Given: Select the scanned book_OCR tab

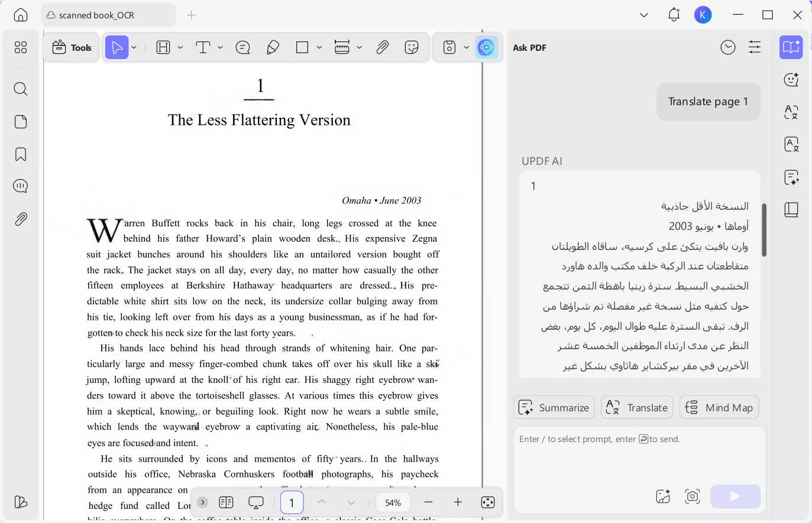Looking at the screenshot, I should click(108, 15).
